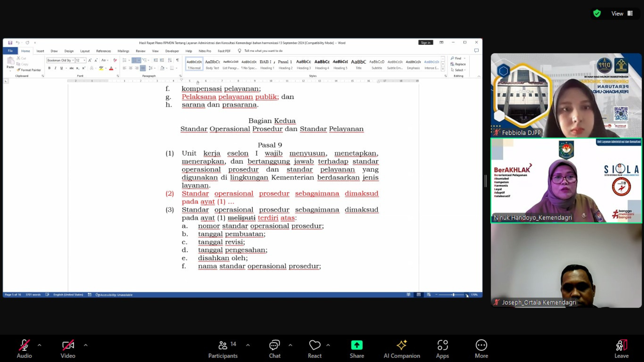The image size is (644, 362).
Task: Select Febbiola DJPP video thumbnail
Action: pos(566,96)
